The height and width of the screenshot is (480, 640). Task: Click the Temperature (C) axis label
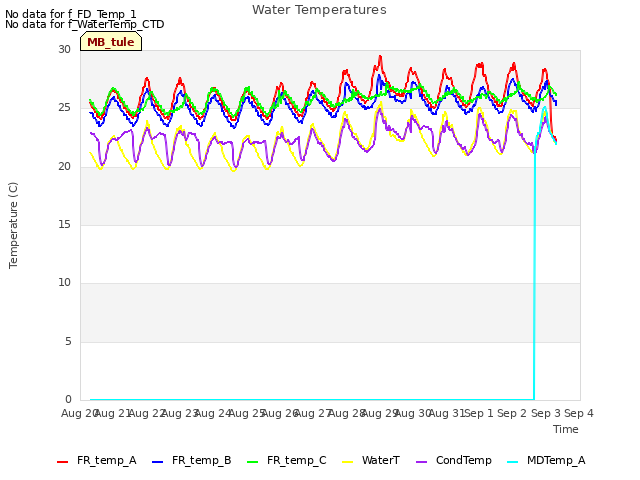(x=13, y=225)
